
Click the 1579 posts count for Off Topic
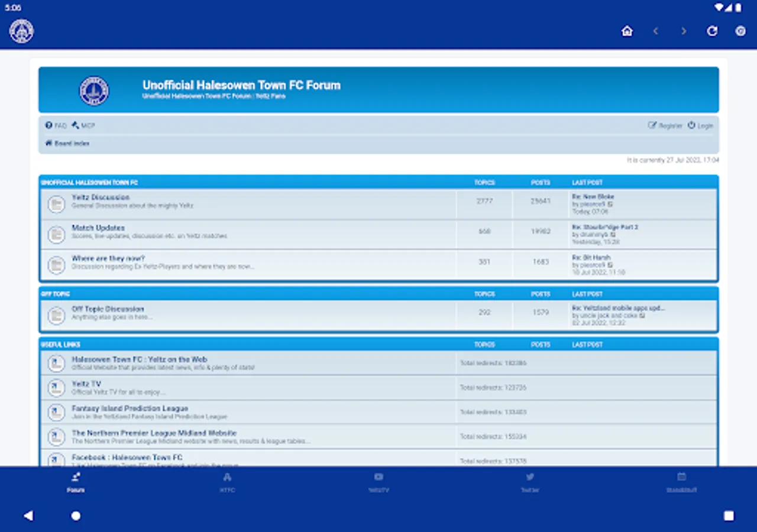541,312
